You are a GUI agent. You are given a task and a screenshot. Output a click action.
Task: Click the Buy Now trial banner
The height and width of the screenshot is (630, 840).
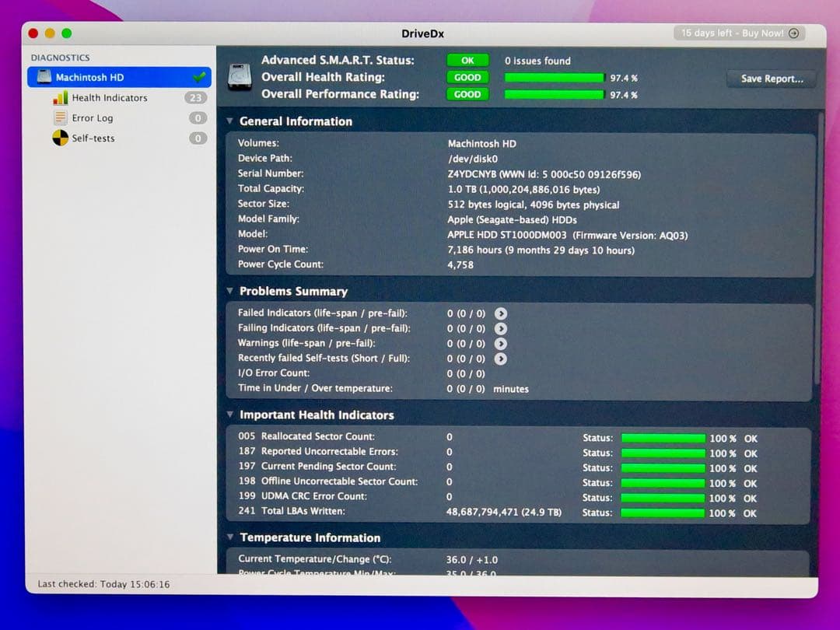[x=737, y=33]
